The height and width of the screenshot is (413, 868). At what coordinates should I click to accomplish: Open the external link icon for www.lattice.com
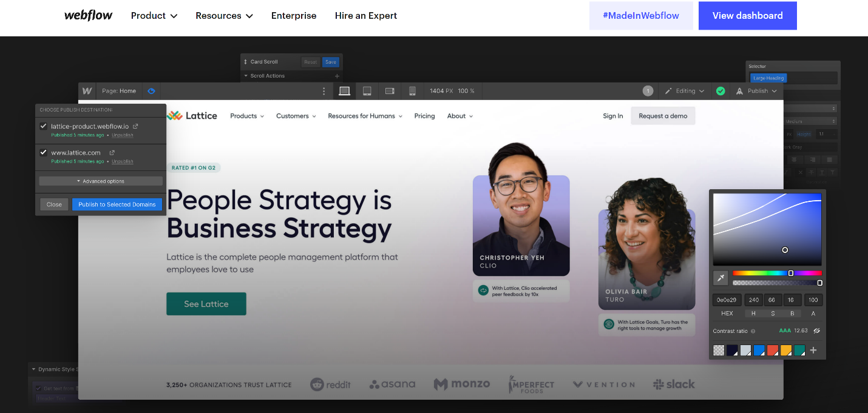pos(112,153)
